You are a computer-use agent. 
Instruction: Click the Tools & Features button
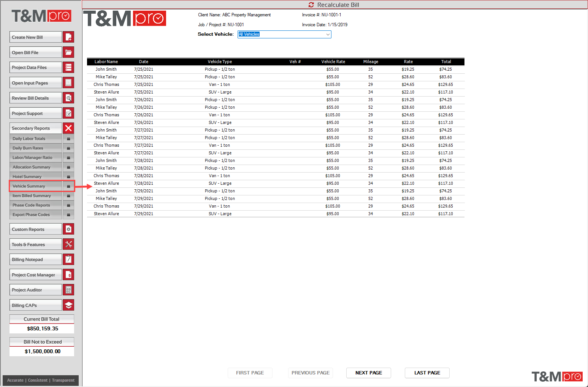(x=36, y=244)
